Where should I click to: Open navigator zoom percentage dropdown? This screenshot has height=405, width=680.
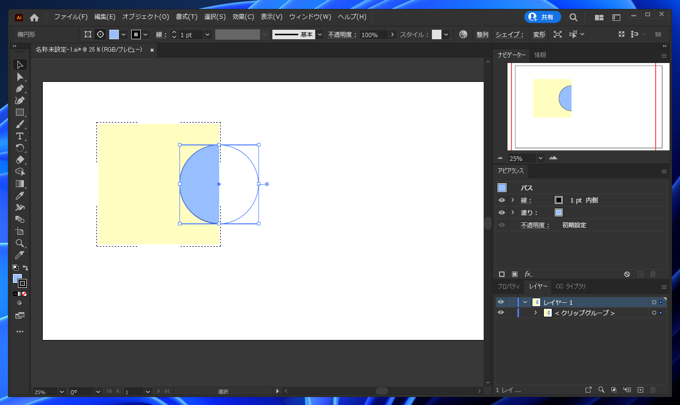tap(540, 158)
